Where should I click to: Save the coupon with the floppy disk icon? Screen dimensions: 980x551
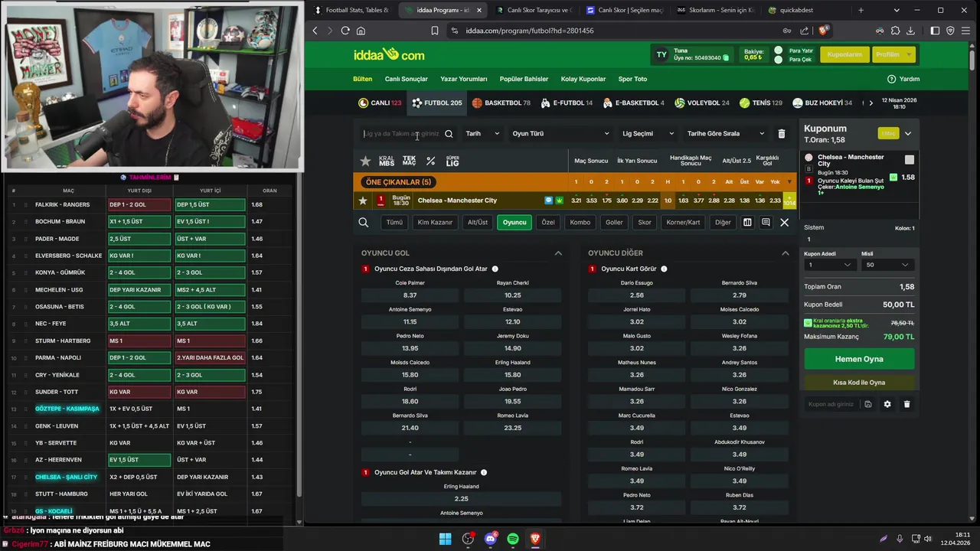[867, 404]
